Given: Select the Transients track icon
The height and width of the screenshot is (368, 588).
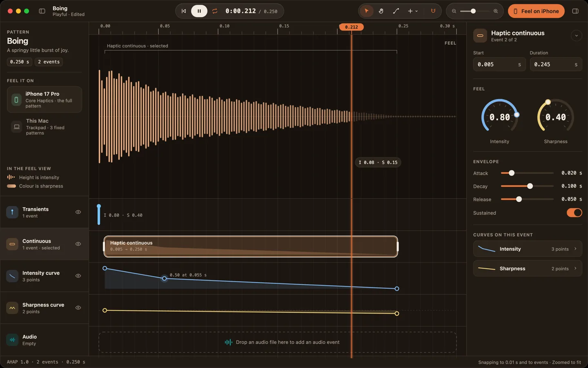Looking at the screenshot, I should coord(12,212).
